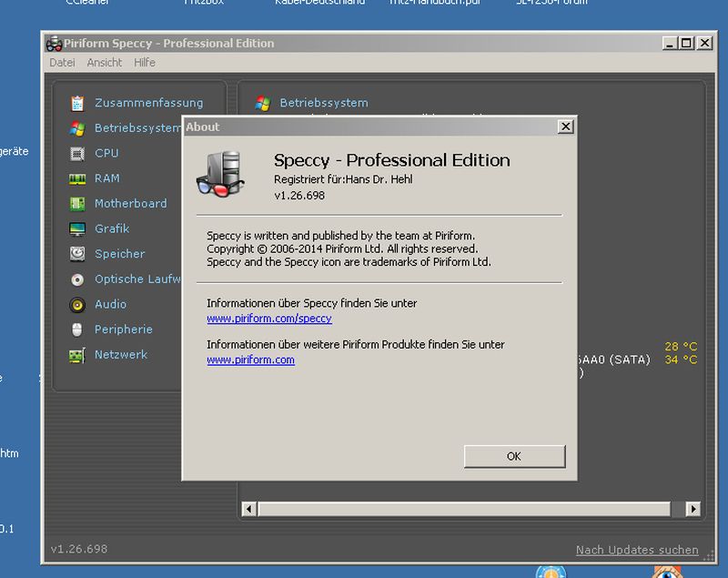The height and width of the screenshot is (578, 728).
Task: Maximize the Speccy window
Action: click(x=686, y=43)
